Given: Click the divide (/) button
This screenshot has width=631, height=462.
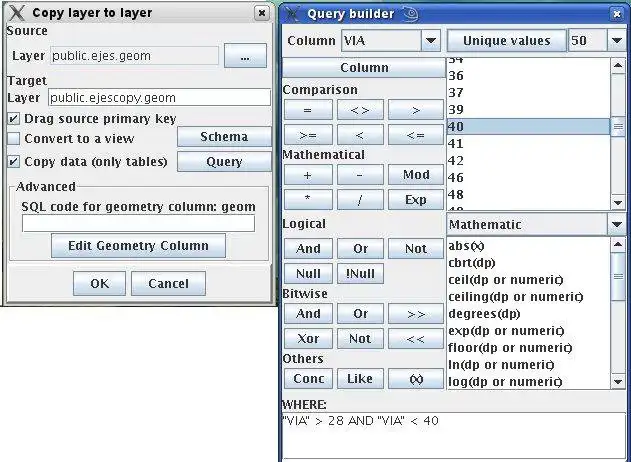Looking at the screenshot, I should click(360, 200).
